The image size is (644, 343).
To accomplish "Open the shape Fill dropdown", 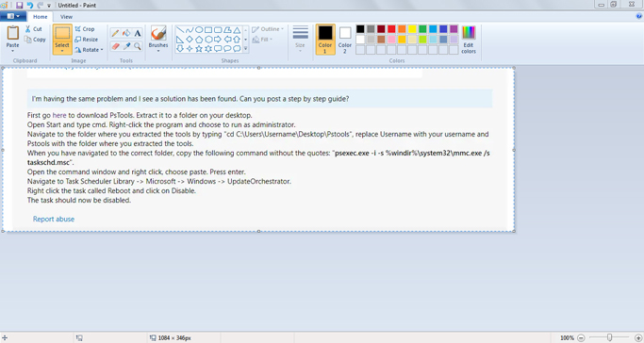I will click(263, 40).
